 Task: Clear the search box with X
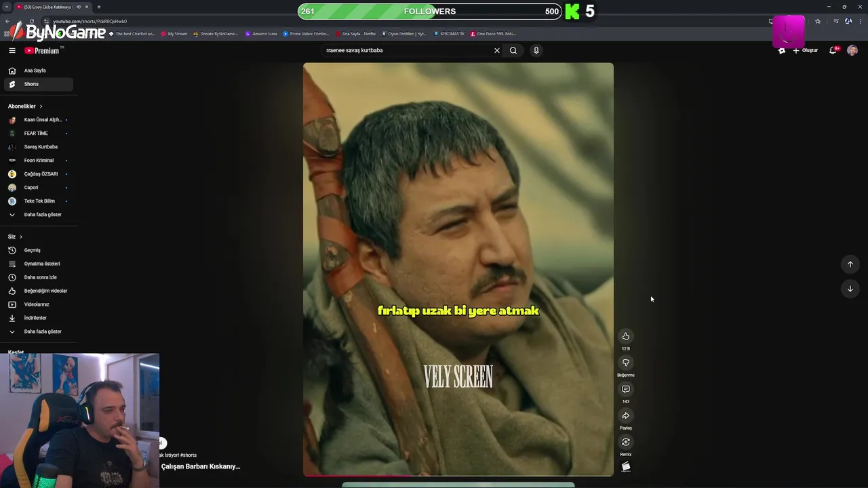pyautogui.click(x=496, y=50)
